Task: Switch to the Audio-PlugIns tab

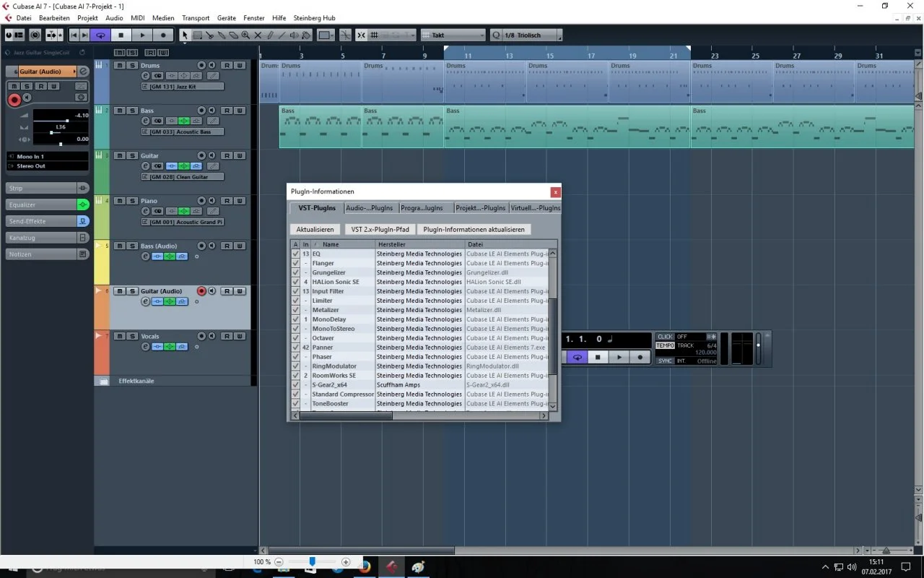Action: [370, 207]
